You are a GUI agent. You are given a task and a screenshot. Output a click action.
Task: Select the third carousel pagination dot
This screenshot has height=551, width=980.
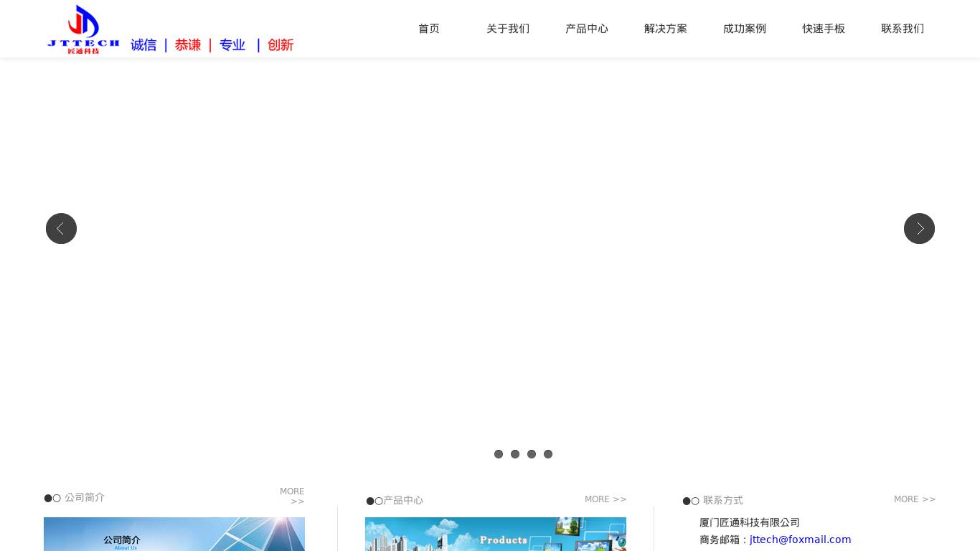click(532, 454)
